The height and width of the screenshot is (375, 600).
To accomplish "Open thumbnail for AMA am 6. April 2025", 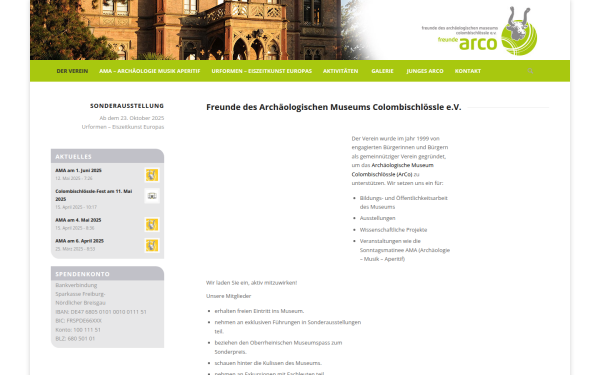I will click(152, 245).
